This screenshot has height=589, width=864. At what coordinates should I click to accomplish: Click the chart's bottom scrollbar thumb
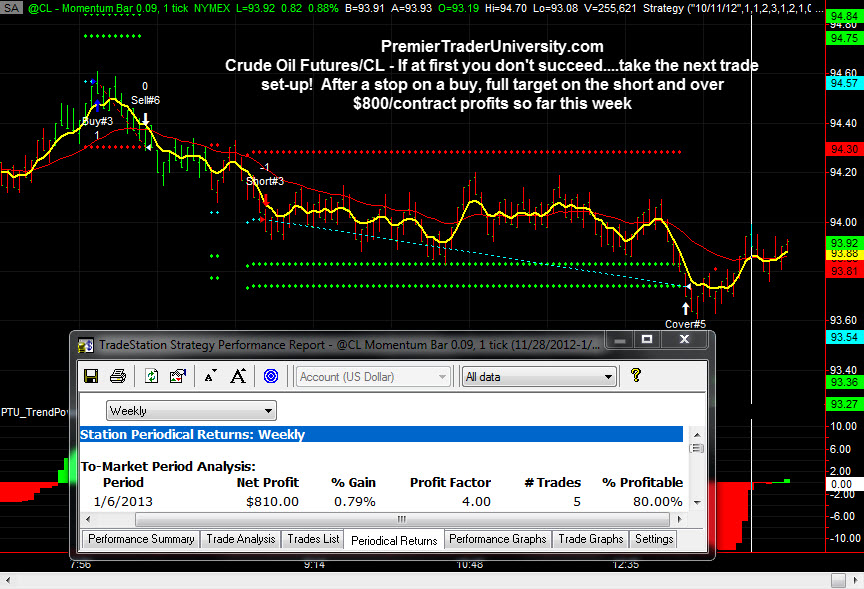click(x=838, y=580)
